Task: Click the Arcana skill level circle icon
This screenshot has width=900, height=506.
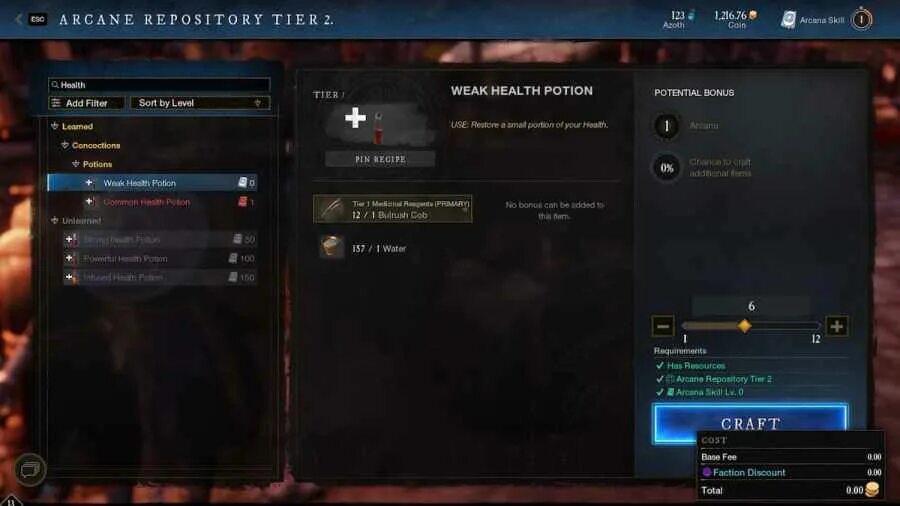Action: (861, 20)
